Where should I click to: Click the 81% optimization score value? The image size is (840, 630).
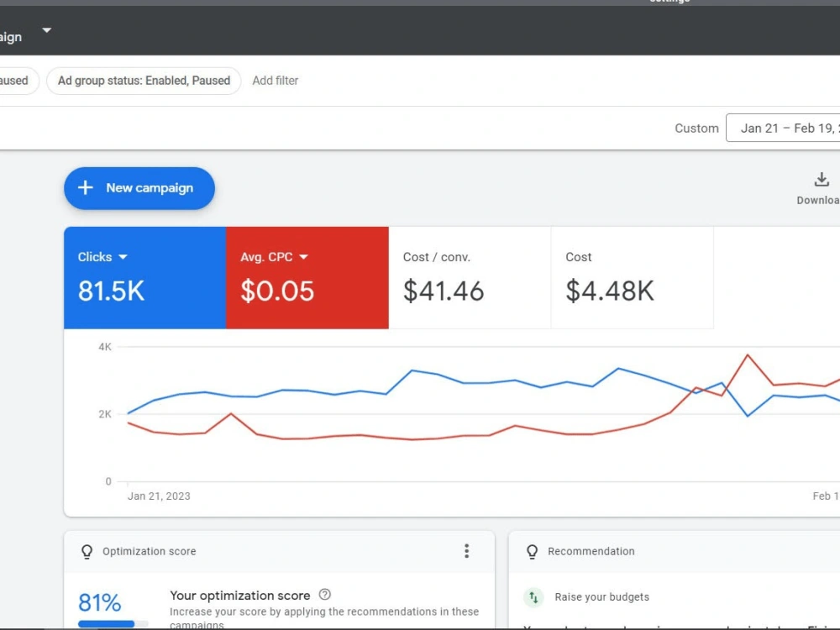point(100,602)
